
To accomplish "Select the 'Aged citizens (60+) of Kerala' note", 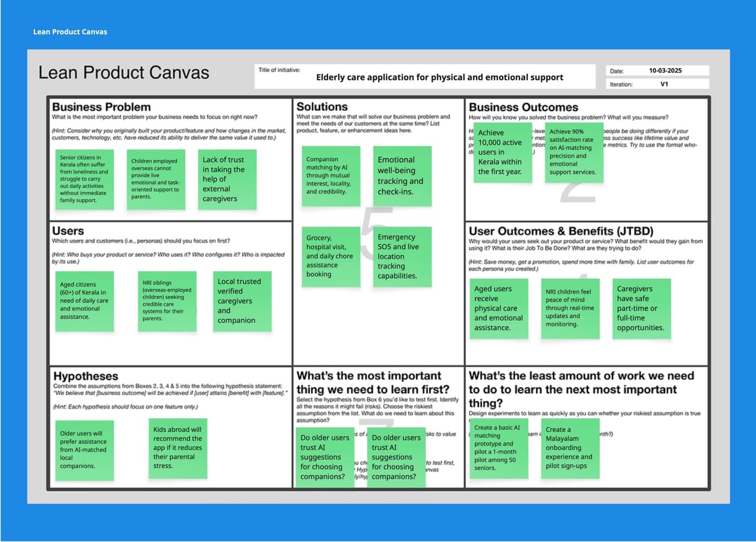I will [x=84, y=301].
